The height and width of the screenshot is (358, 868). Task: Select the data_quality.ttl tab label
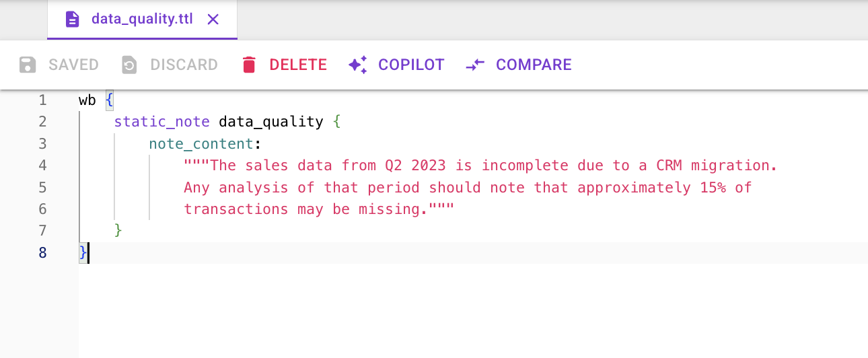tap(142, 20)
